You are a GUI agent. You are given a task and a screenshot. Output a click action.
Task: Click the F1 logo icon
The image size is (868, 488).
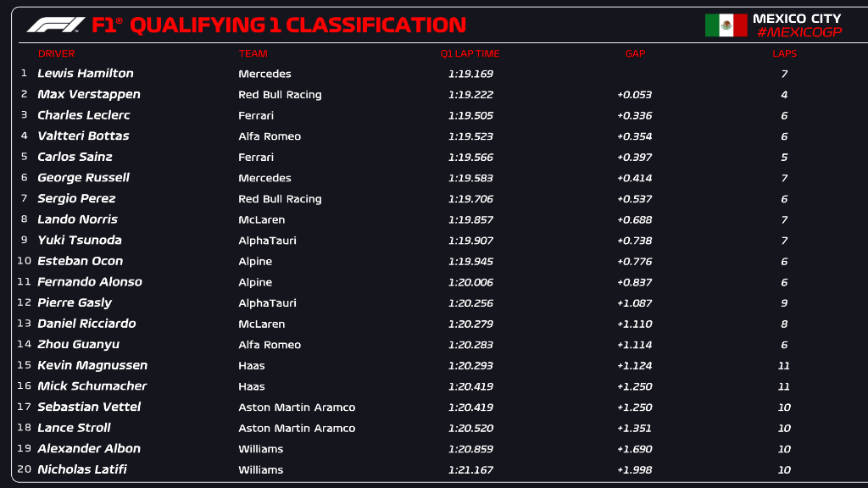click(56, 25)
